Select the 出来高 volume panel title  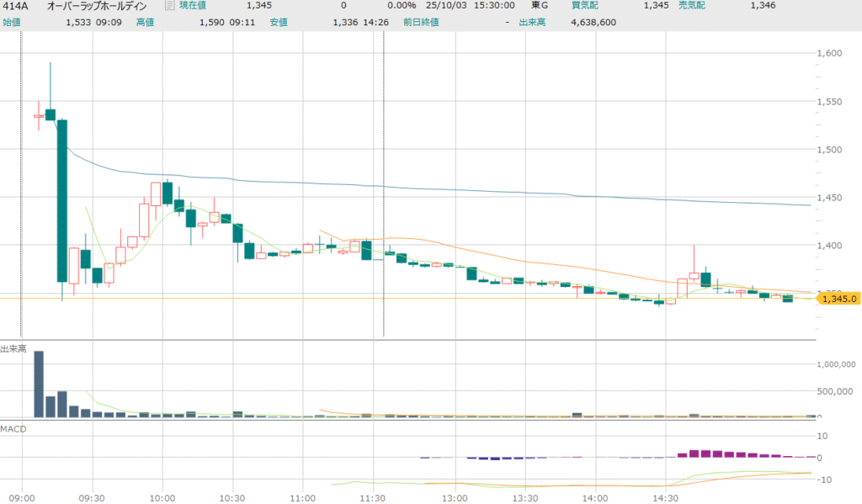click(13, 348)
